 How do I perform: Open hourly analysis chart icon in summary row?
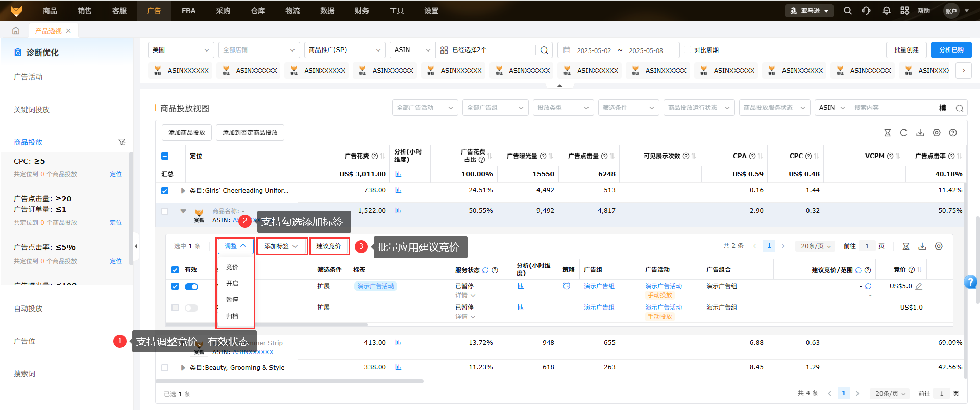pyautogui.click(x=398, y=174)
